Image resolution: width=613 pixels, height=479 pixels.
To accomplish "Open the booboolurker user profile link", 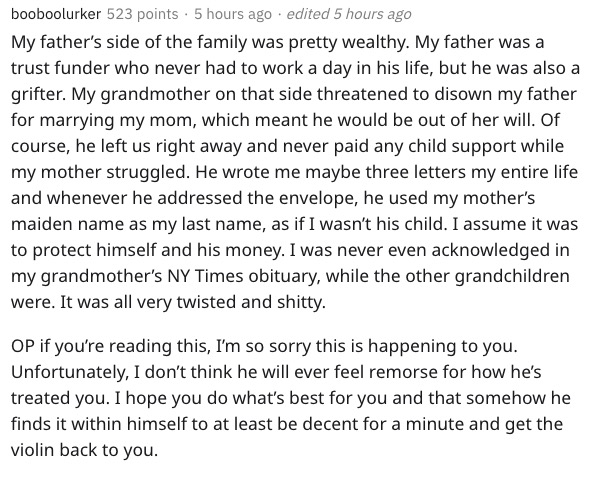I will pos(56,14).
